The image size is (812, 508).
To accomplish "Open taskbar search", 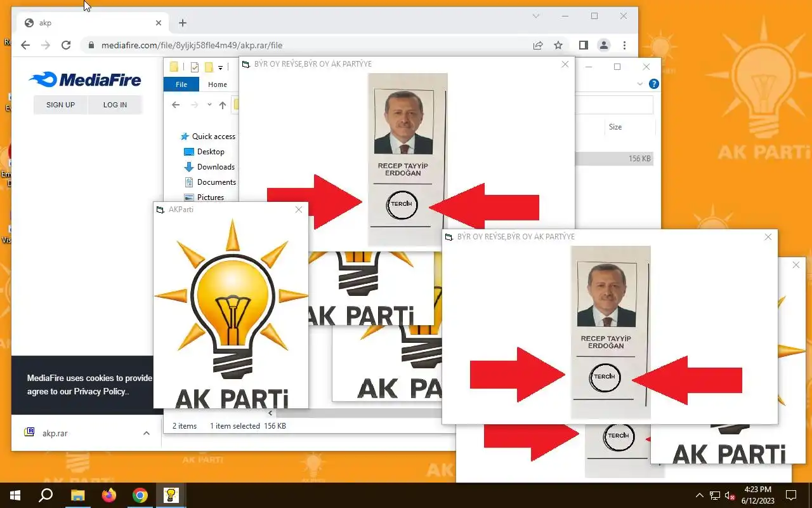I will click(46, 495).
